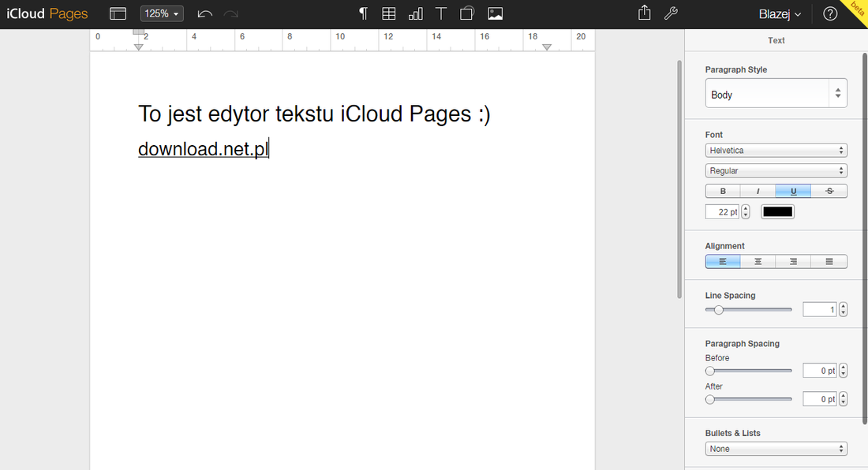Click the Text panel tab header
This screenshot has height=470, width=868.
tap(776, 40)
